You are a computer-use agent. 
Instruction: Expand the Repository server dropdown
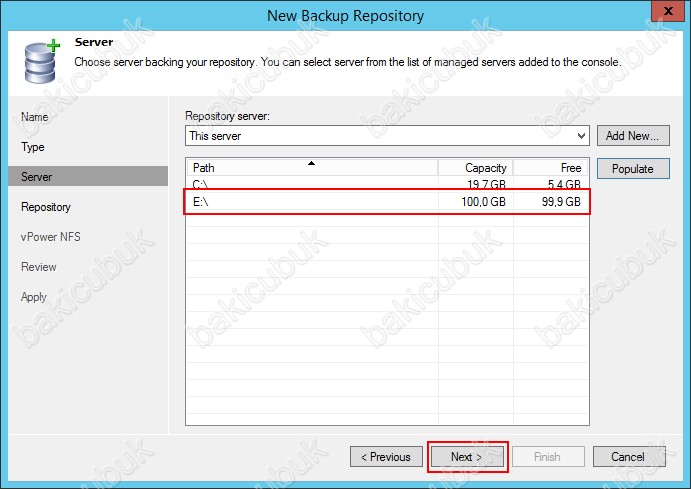(581, 136)
